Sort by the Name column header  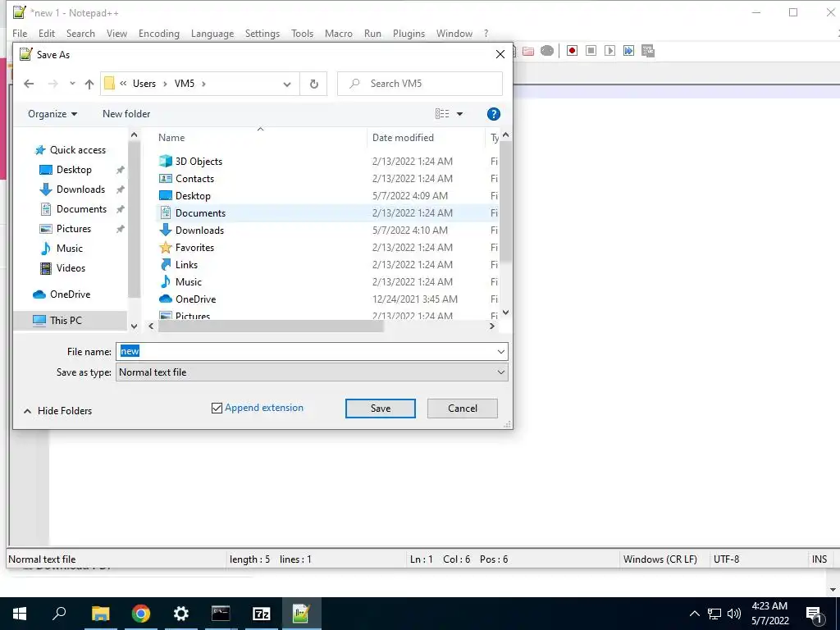[171, 138]
